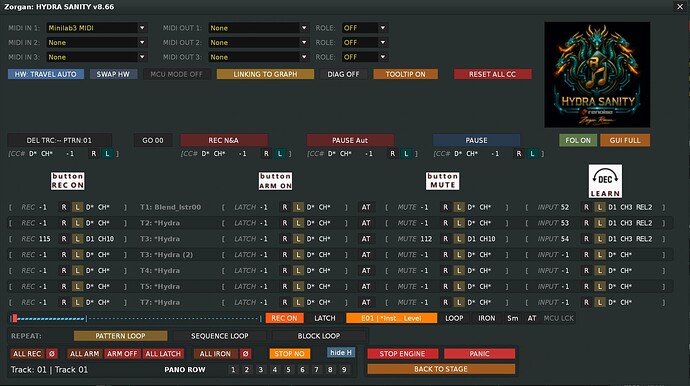Click L in the REC 115 row
The width and height of the screenshot is (690, 386).
pyautogui.click(x=77, y=239)
